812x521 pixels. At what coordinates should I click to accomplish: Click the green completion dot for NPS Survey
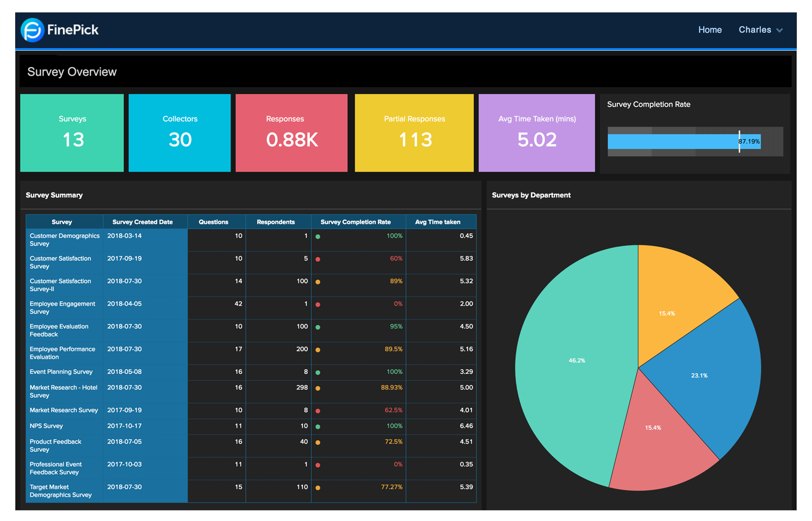[x=318, y=426]
